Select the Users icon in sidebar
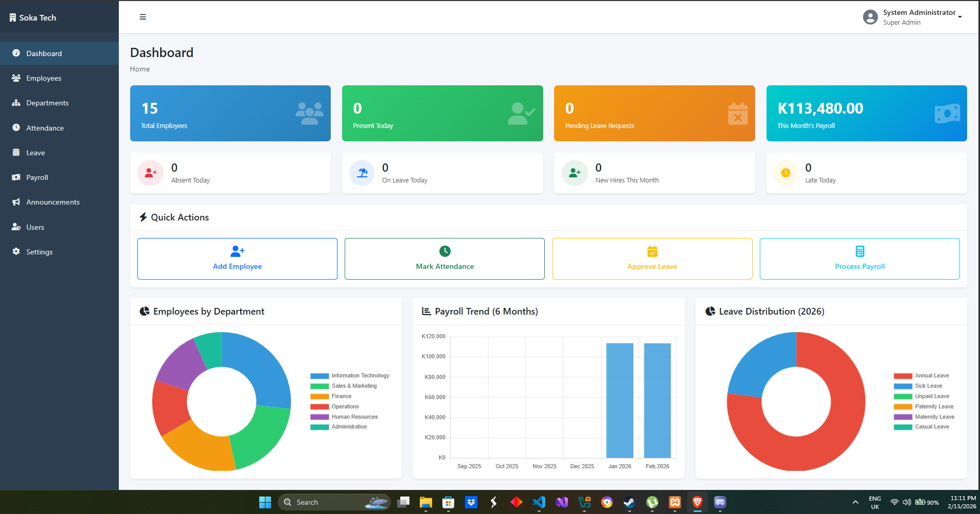The image size is (980, 514). click(17, 227)
